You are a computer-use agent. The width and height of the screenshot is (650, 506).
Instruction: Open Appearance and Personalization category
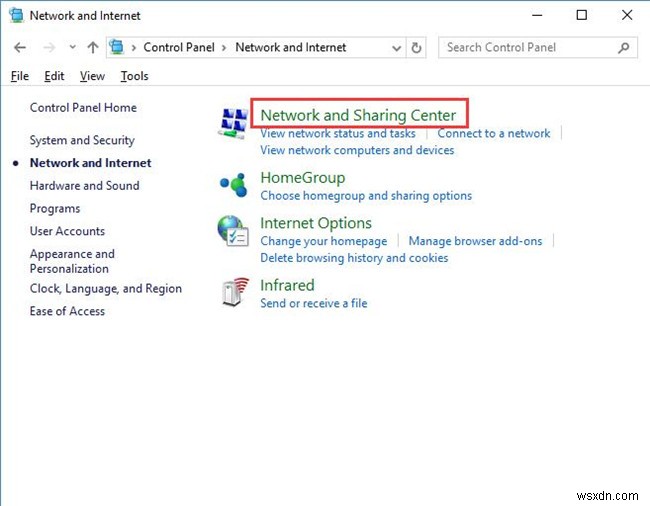tap(72, 261)
